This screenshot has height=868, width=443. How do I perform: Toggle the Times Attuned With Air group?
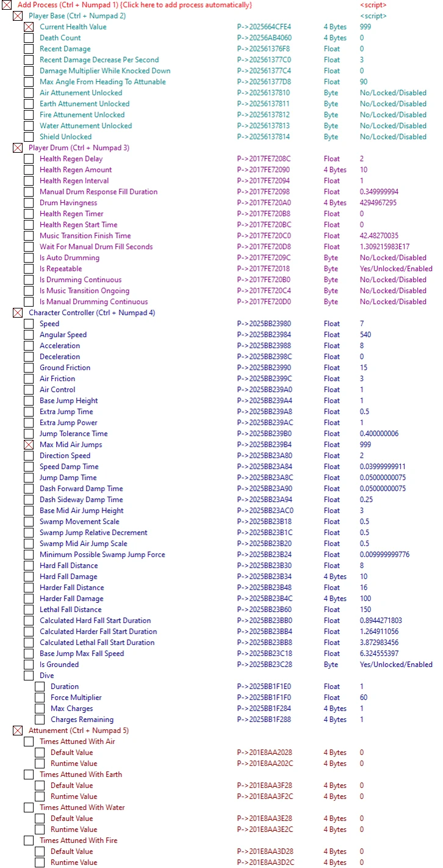pos(29,742)
